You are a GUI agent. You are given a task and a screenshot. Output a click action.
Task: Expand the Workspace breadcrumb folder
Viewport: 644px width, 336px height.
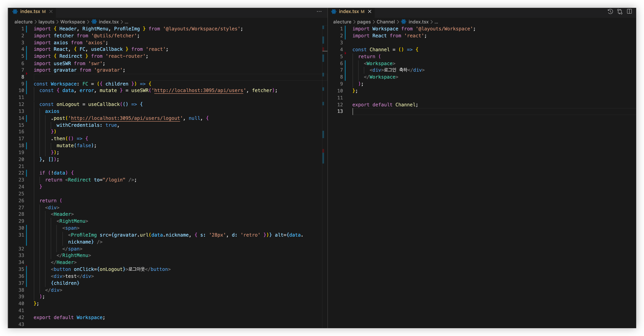pyautogui.click(x=72, y=22)
